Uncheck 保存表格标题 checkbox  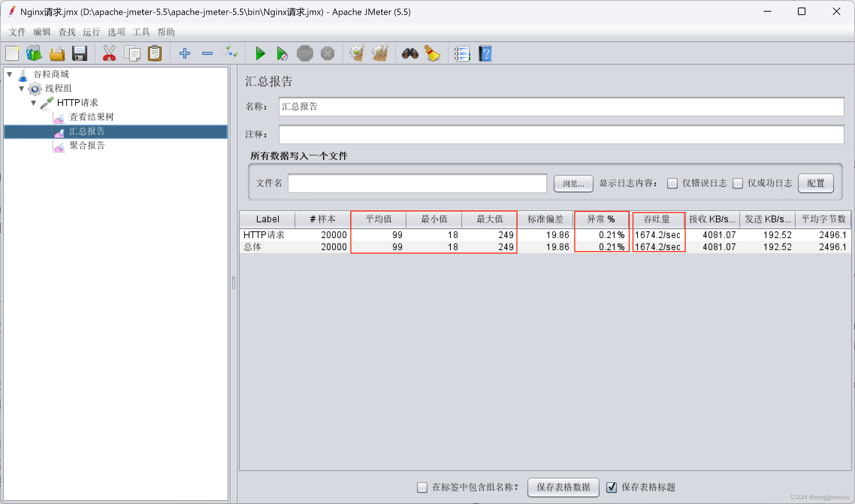point(612,487)
